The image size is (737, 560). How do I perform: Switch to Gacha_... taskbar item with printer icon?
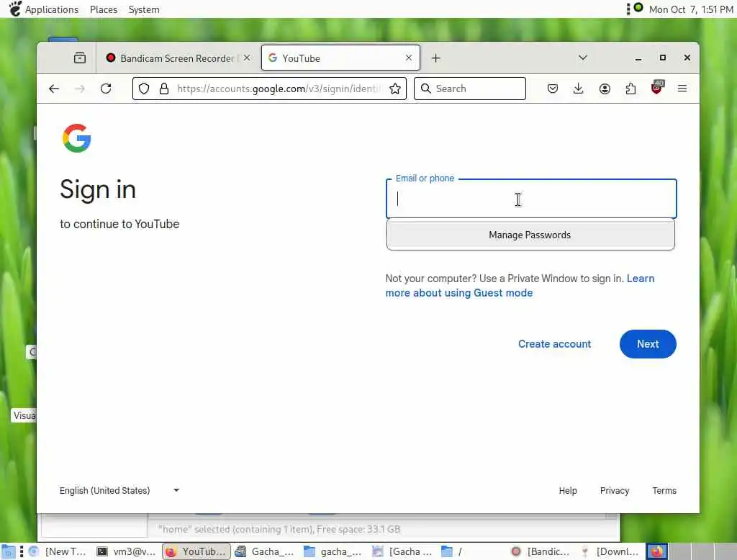point(265,551)
